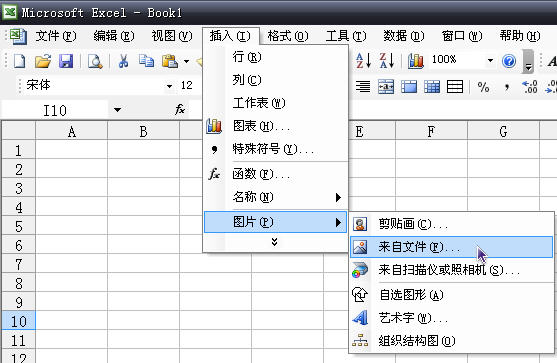557x363 pixels.
Task: Select column F header
Action: tap(431, 131)
